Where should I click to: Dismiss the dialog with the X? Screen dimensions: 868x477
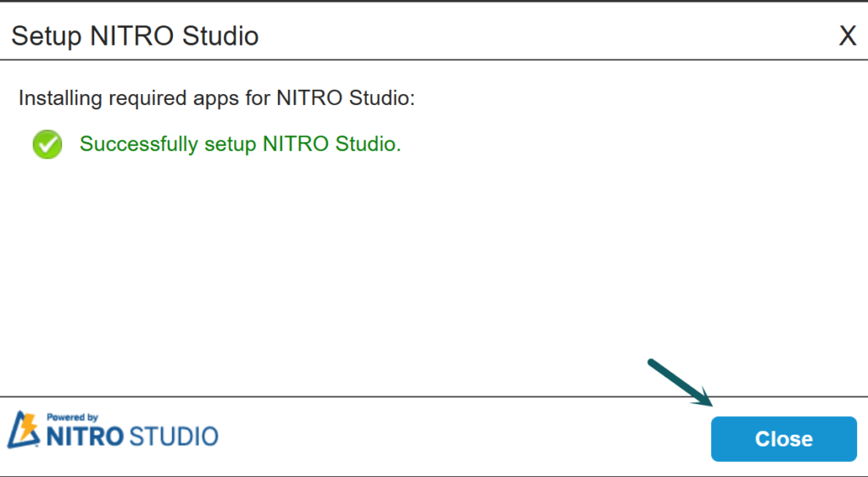coord(848,36)
